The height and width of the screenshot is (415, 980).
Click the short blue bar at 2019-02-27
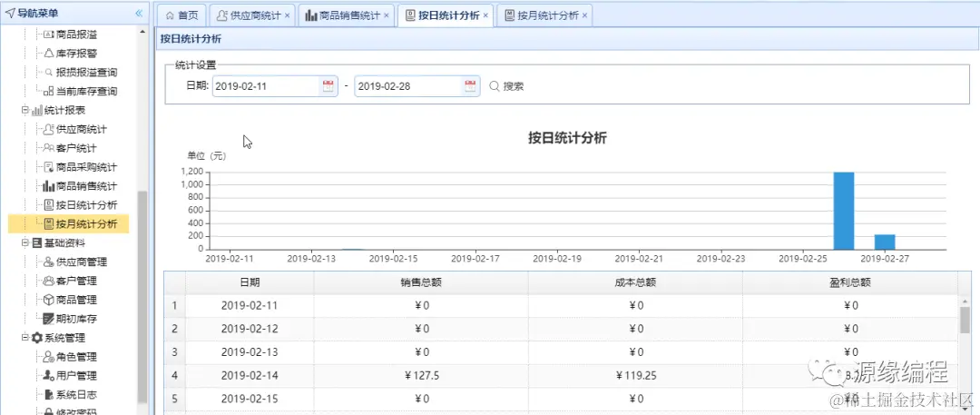pos(885,242)
